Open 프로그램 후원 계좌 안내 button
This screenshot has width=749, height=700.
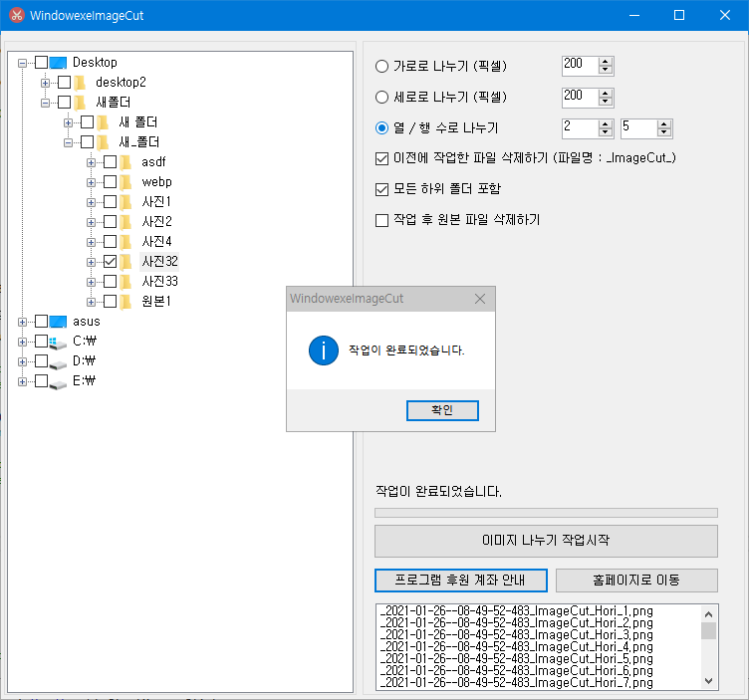click(x=461, y=581)
